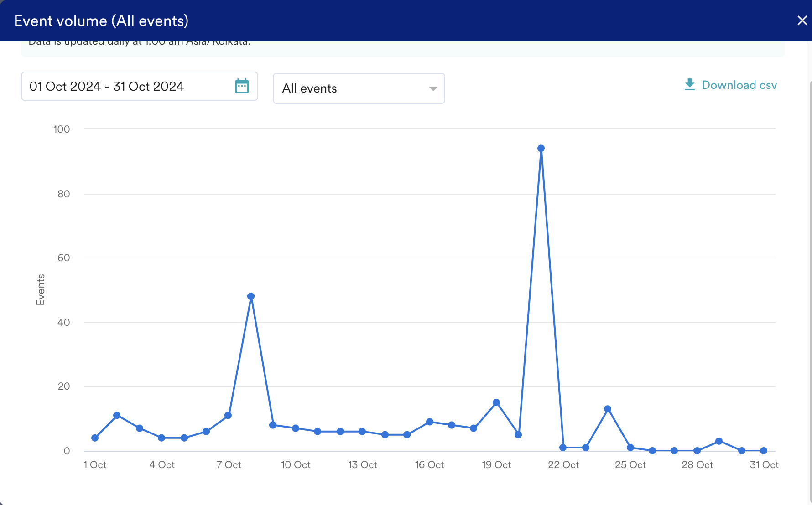Click the 24 Oct data point at 13 events
812x505 pixels.
click(x=608, y=409)
